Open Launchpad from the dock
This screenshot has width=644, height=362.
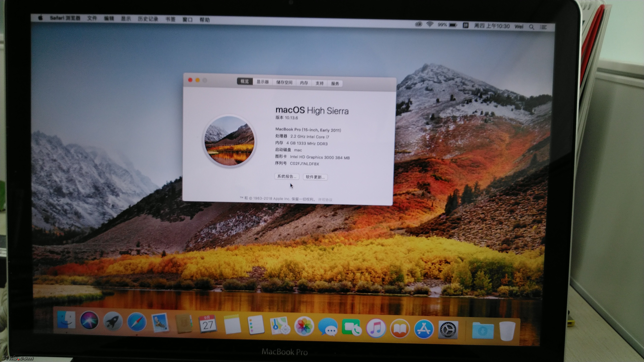113,321
